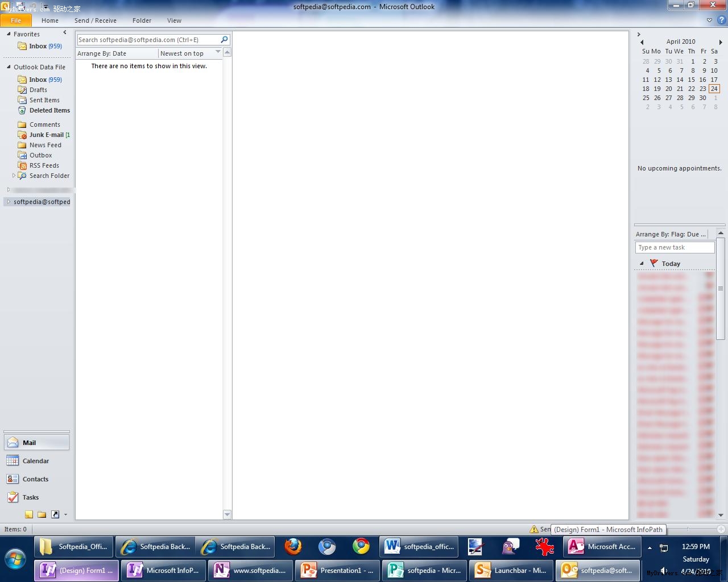This screenshot has height=582, width=728.
Task: Switch to OneNote www.softpedia window
Action: click(x=251, y=571)
